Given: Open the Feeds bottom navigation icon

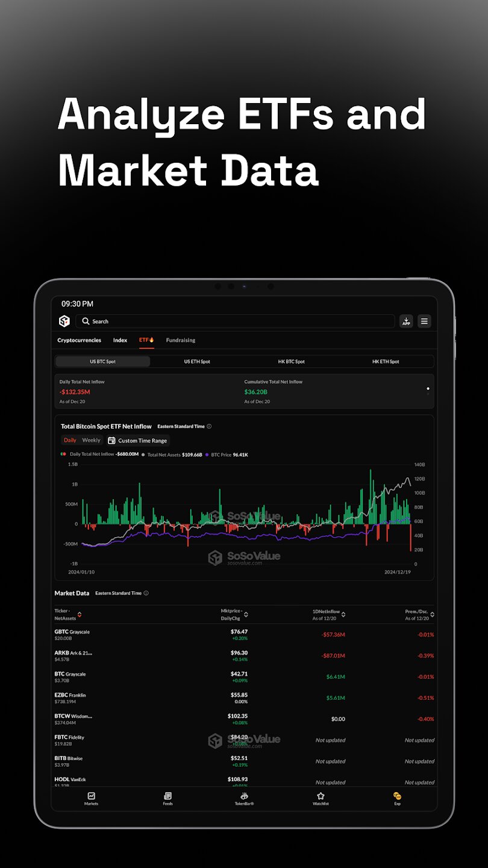Looking at the screenshot, I should 167,796.
